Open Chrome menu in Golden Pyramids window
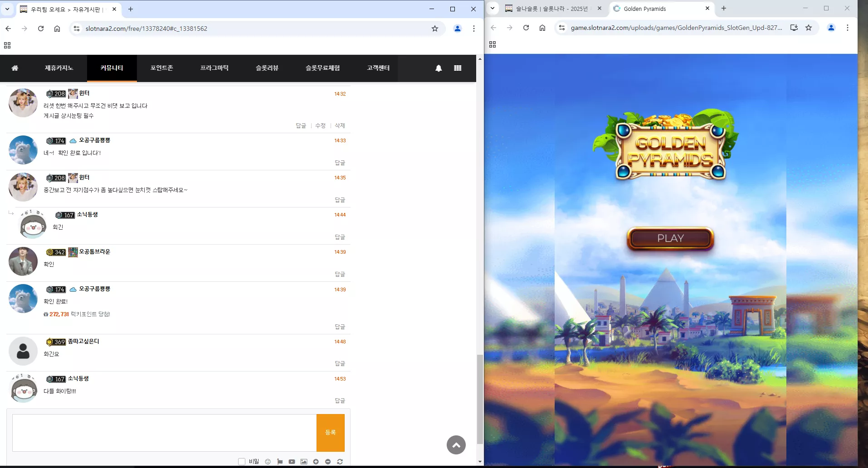This screenshot has height=468, width=868. pyautogui.click(x=848, y=28)
